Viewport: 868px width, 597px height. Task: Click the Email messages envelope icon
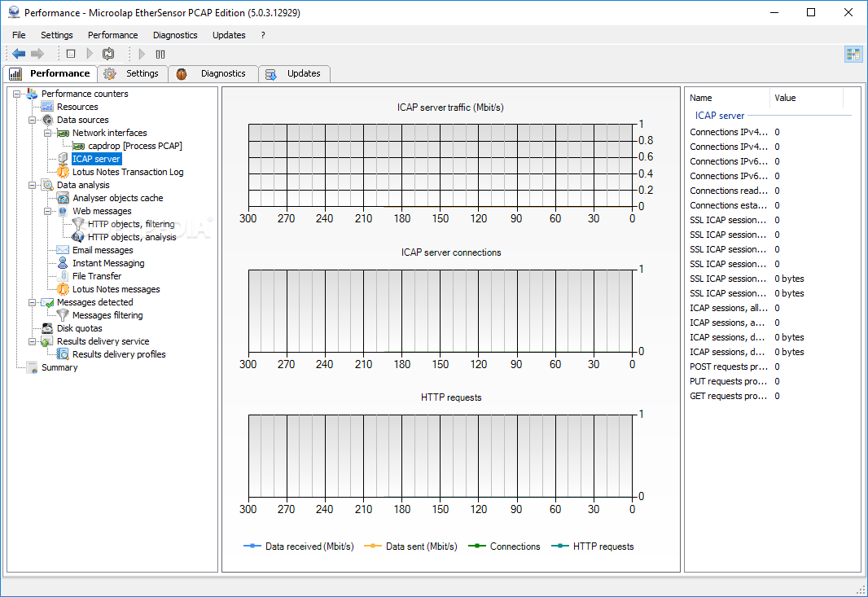pyautogui.click(x=64, y=250)
